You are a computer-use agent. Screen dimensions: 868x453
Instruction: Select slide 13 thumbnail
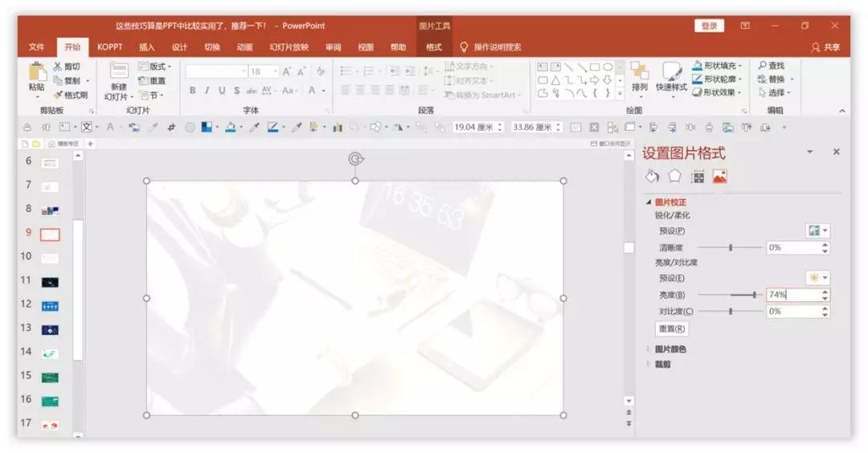click(x=50, y=330)
